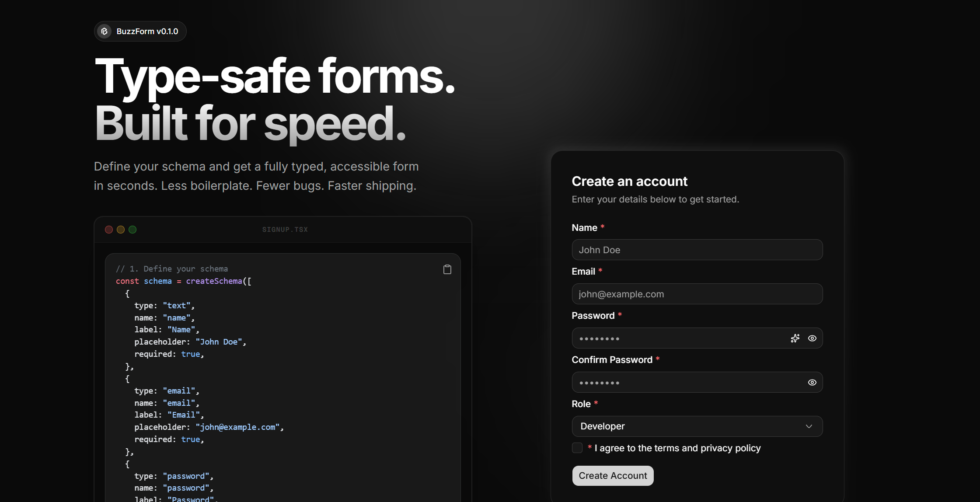Click the 'type: "text"' code line
Viewport: 980px width, 502px height.
point(164,306)
